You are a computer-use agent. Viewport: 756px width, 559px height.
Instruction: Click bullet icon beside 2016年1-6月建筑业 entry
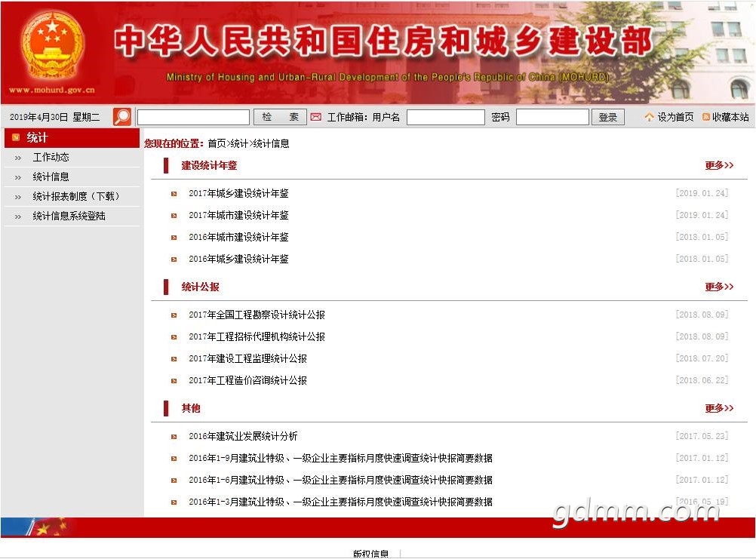[174, 481]
